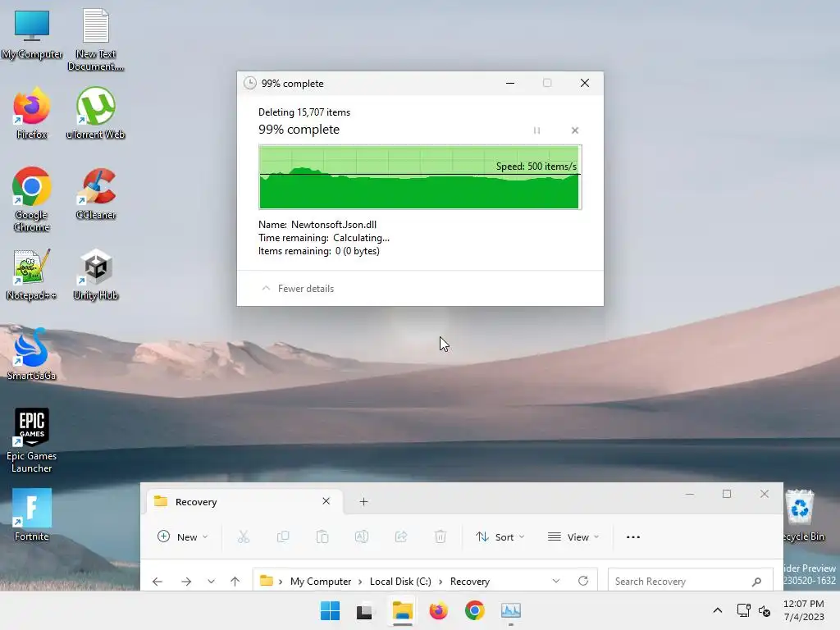
Task: Open the See more ellipsis menu
Action: 633,536
